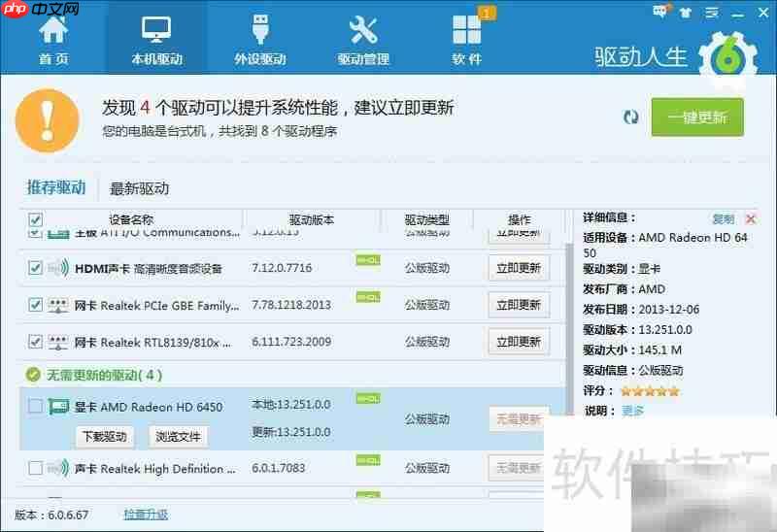
Task: Click the 驱动类型 column header
Action: (x=426, y=220)
